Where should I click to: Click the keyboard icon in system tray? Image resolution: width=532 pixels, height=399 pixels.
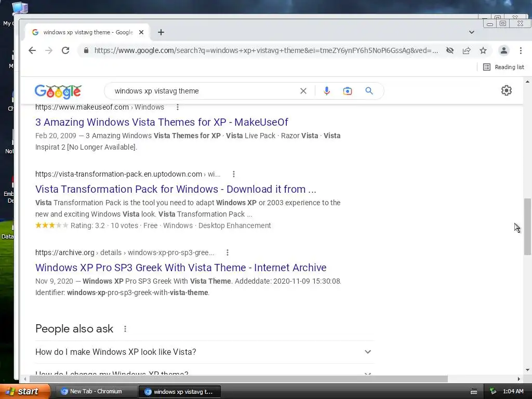pyautogui.click(x=474, y=392)
